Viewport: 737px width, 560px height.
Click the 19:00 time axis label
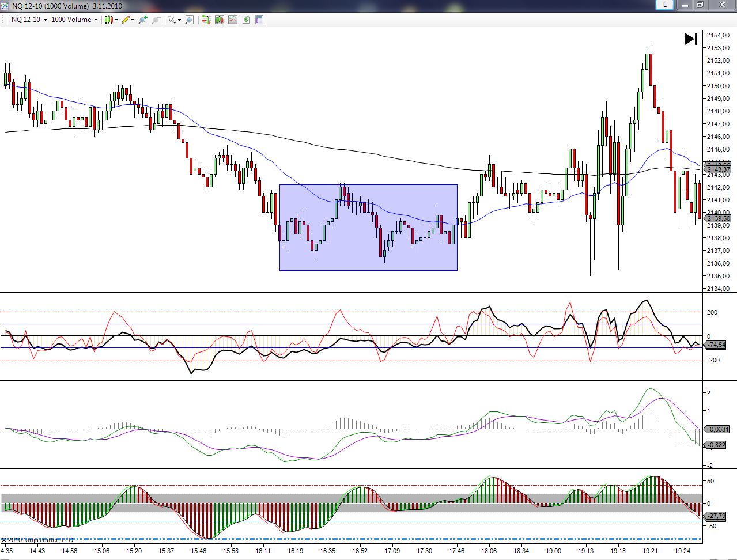coord(554,551)
